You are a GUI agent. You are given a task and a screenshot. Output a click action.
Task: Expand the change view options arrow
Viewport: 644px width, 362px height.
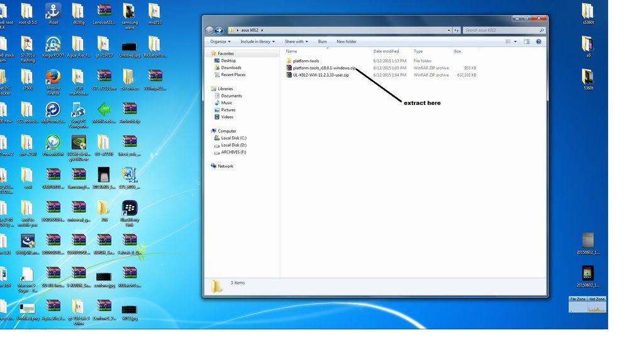tap(516, 41)
